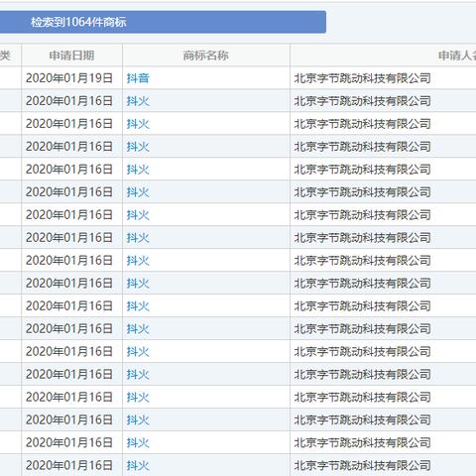Viewport: 476px width, 476px height.
Task: Open the 抖音 trademark link
Action: coord(138,78)
